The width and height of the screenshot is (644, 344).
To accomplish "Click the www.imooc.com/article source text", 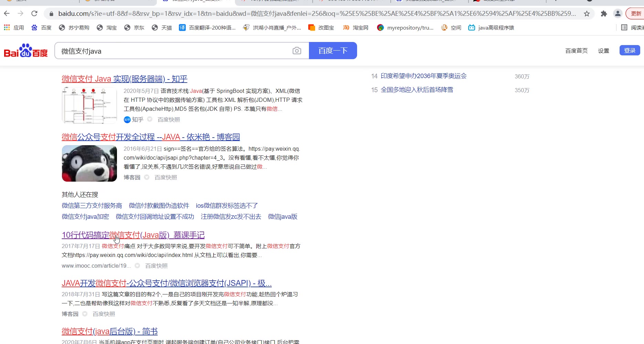I will pyautogui.click(x=96, y=266).
